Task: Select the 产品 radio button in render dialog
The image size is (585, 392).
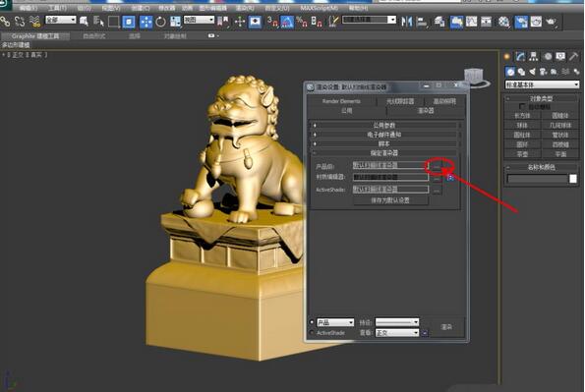Action: coord(312,322)
